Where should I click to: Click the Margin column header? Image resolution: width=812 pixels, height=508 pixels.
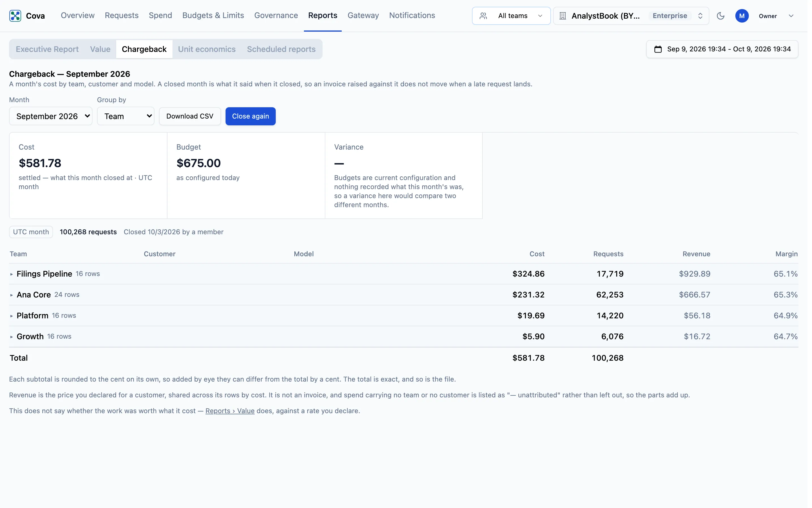pyautogui.click(x=786, y=254)
